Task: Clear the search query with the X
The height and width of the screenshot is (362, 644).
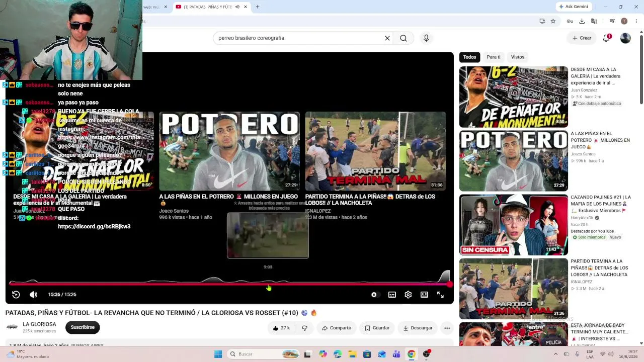Action: tap(387, 38)
